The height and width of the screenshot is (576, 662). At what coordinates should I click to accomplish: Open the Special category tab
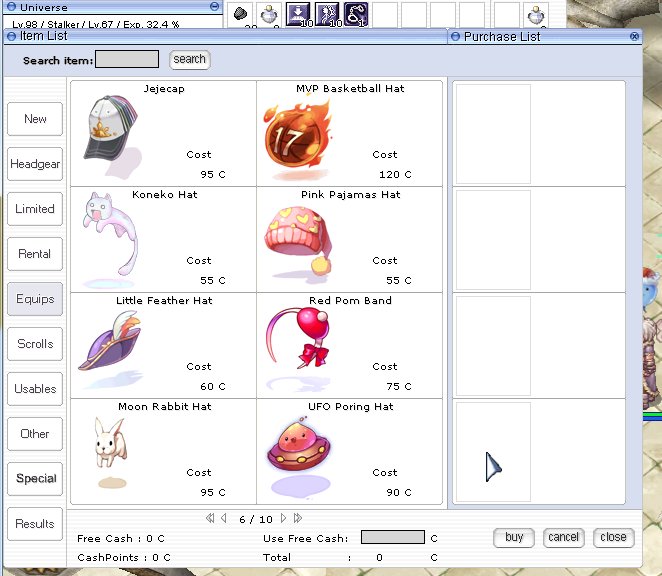35,479
